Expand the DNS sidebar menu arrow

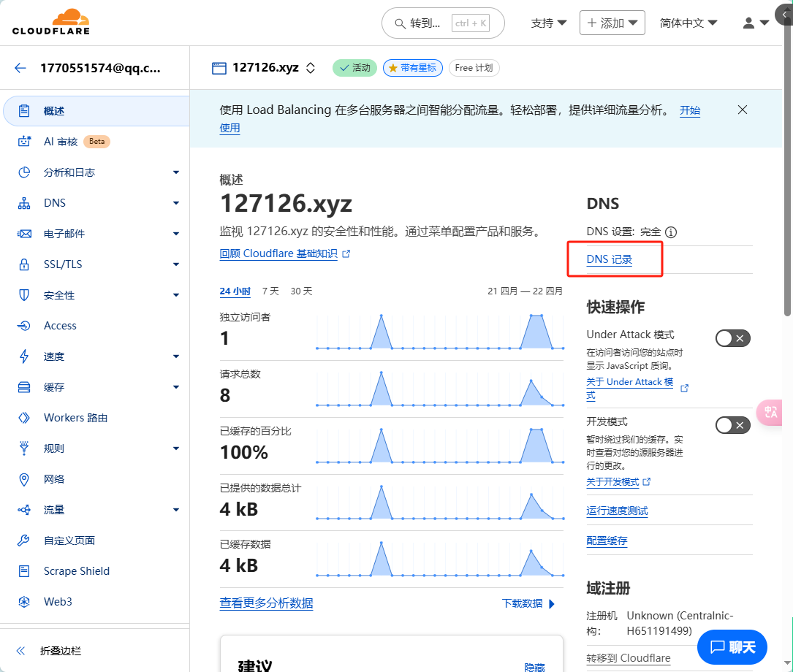point(176,203)
